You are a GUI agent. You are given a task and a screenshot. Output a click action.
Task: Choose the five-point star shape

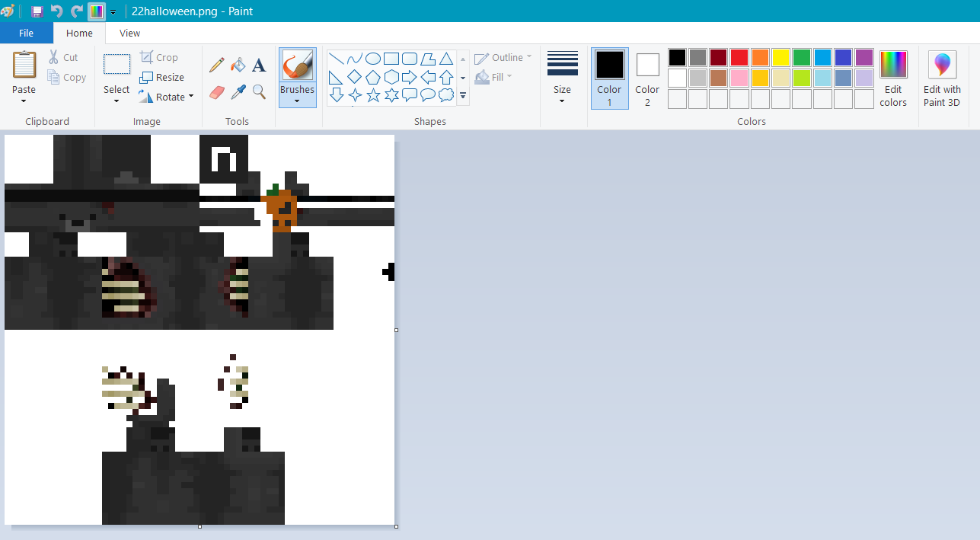pyautogui.click(x=373, y=95)
